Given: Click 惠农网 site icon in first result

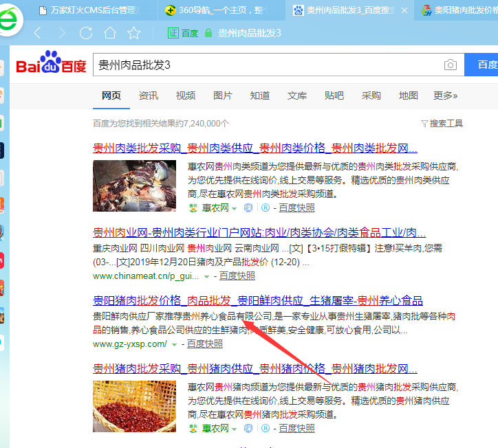Looking at the screenshot, I should [193, 208].
